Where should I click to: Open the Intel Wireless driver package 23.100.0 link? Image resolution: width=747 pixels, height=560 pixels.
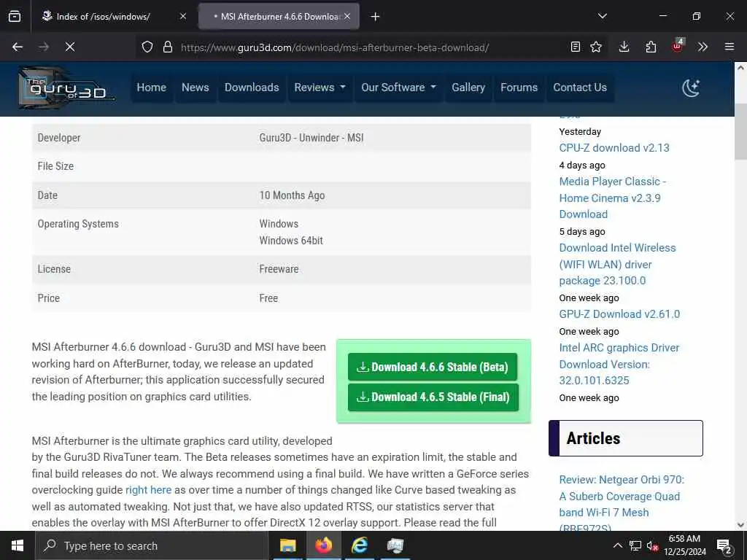click(x=617, y=264)
